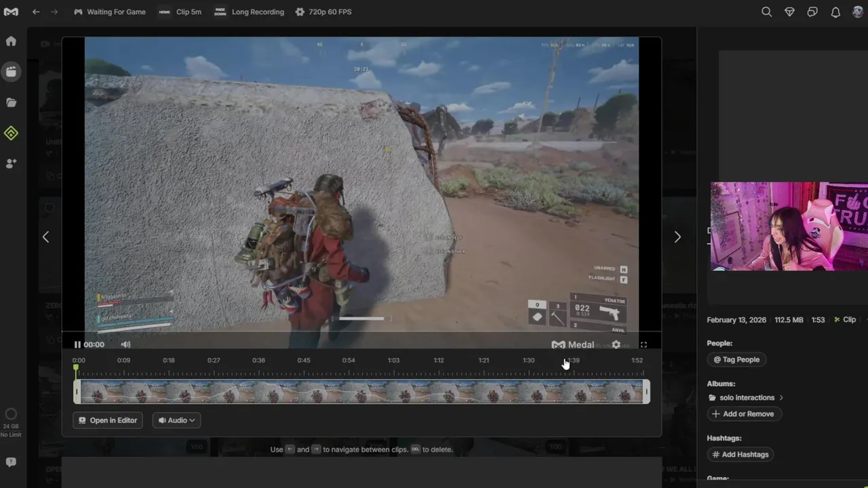Open the notifications bell
Image resolution: width=868 pixels, height=488 pixels.
[835, 12]
